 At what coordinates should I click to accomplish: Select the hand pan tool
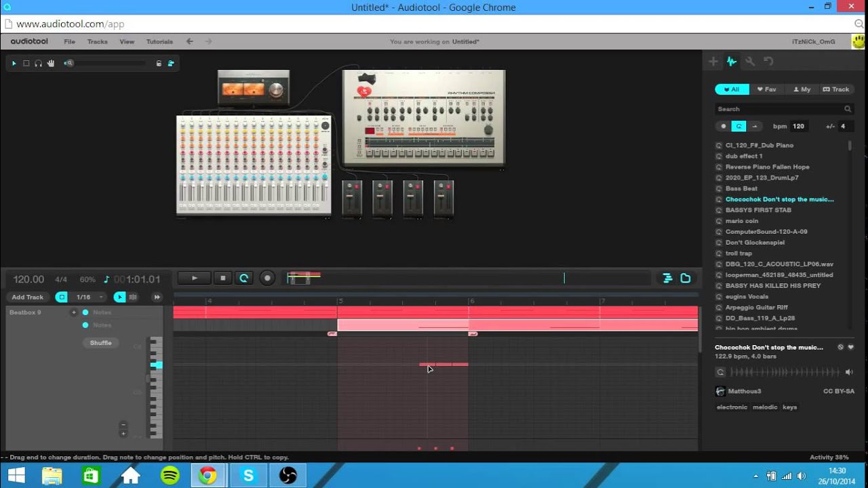(x=51, y=63)
